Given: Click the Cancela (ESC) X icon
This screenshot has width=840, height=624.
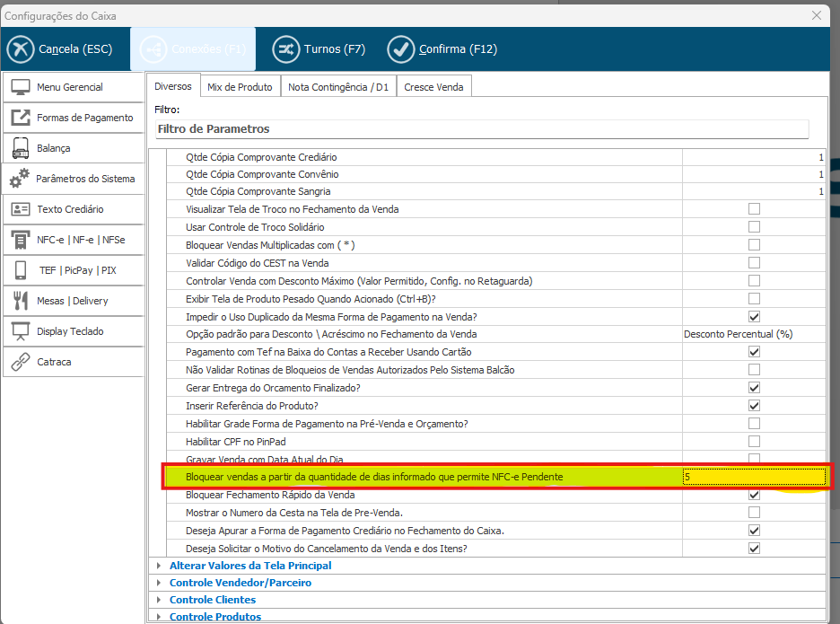Looking at the screenshot, I should point(21,48).
